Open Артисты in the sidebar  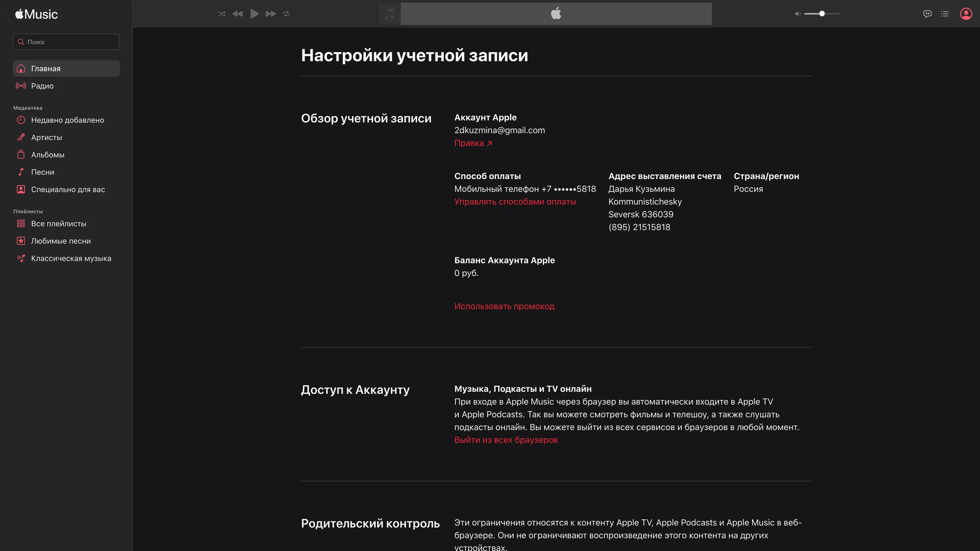[x=46, y=138]
